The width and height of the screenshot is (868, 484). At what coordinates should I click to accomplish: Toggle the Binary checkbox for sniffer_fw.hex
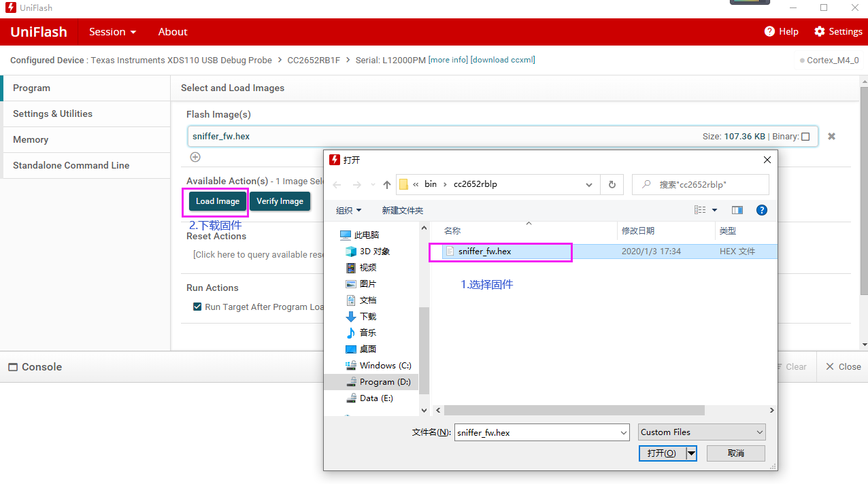pyautogui.click(x=805, y=137)
